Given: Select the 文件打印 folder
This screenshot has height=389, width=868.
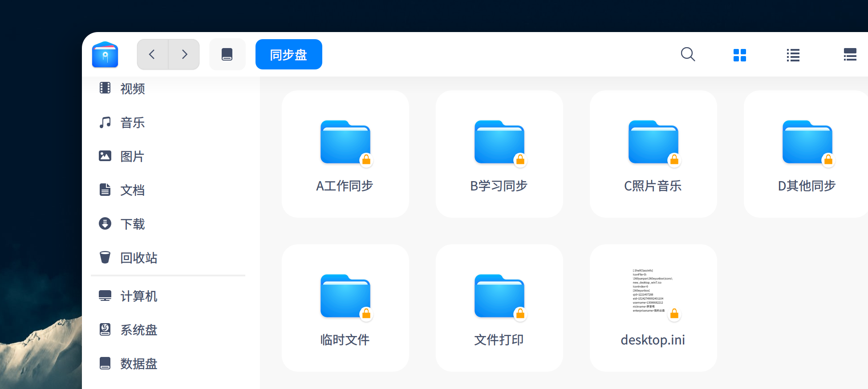Looking at the screenshot, I should click(x=499, y=308).
